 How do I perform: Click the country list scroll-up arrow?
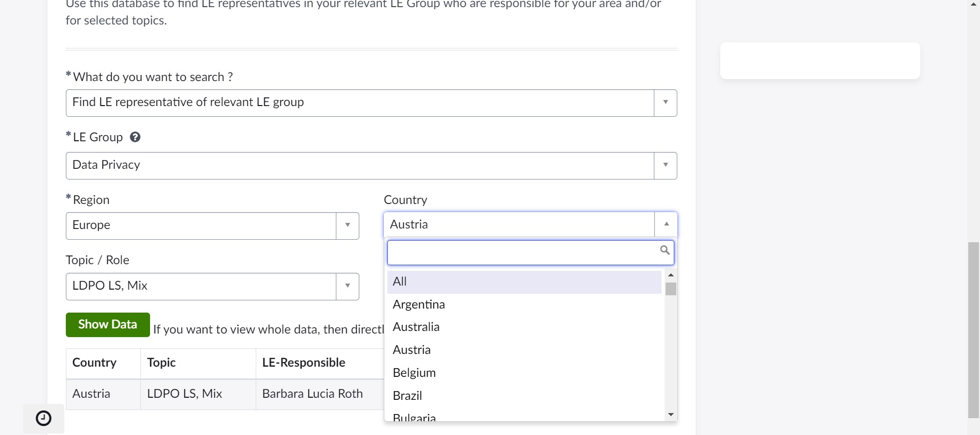tap(671, 275)
